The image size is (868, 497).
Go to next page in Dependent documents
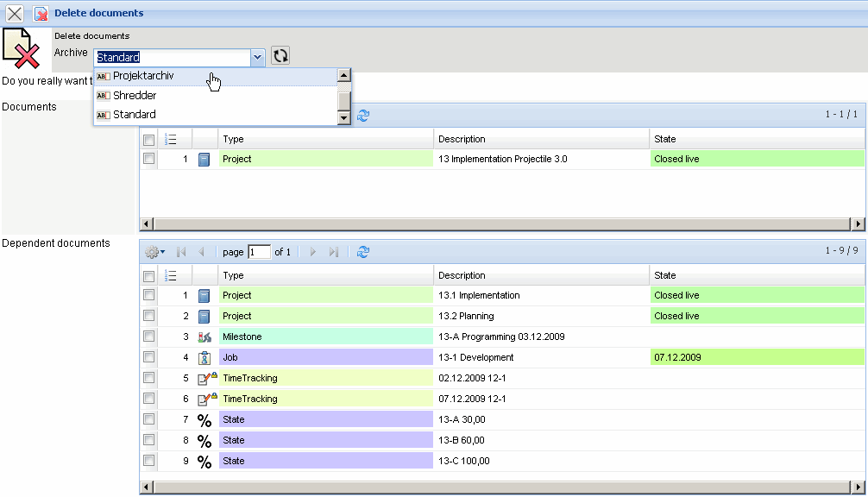coord(312,251)
